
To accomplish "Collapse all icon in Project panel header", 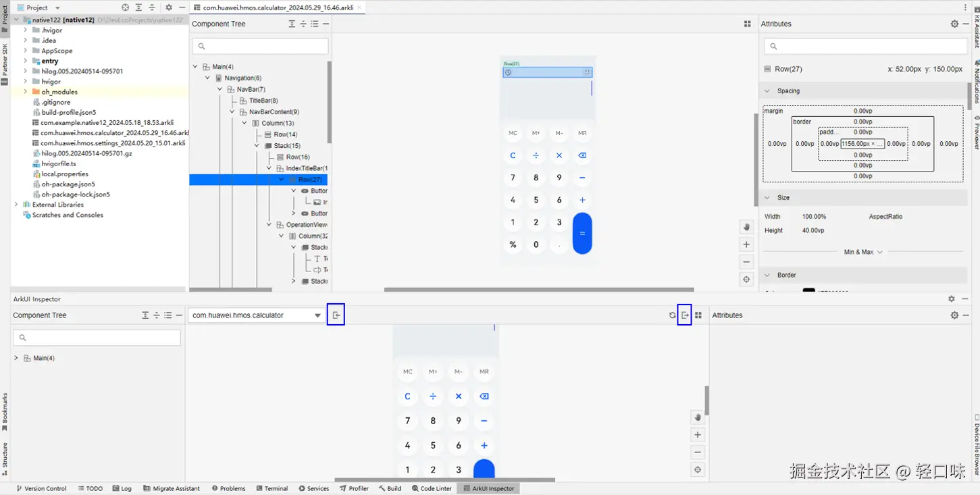I will [151, 7].
